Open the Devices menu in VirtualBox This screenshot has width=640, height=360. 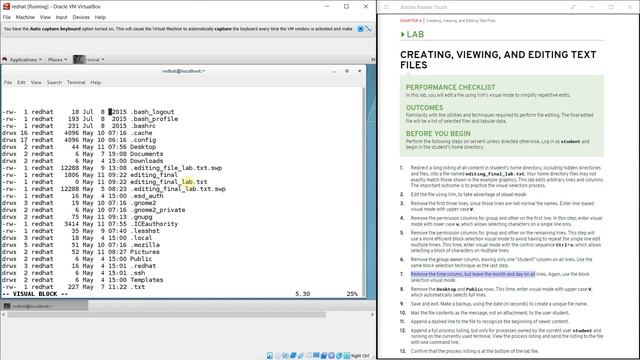[81, 17]
